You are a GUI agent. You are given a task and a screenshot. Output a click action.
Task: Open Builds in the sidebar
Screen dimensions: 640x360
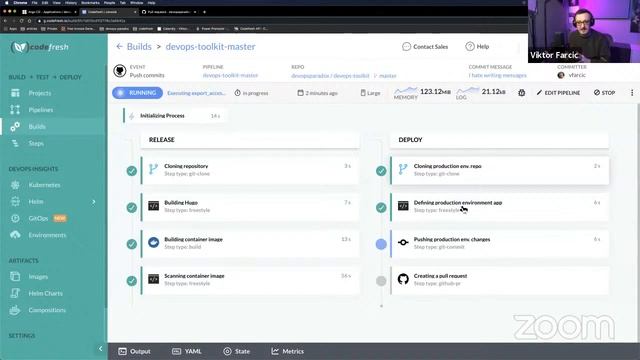37,127
